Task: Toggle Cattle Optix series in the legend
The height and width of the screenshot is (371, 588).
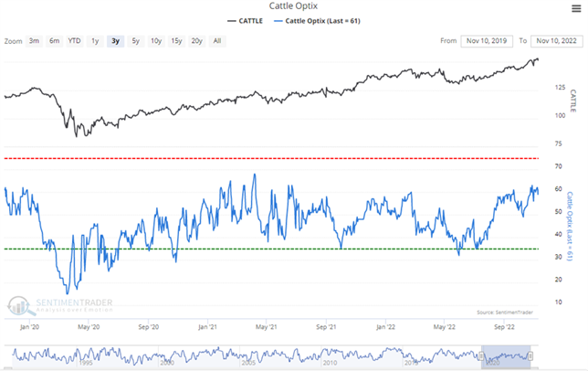Action: click(x=318, y=19)
